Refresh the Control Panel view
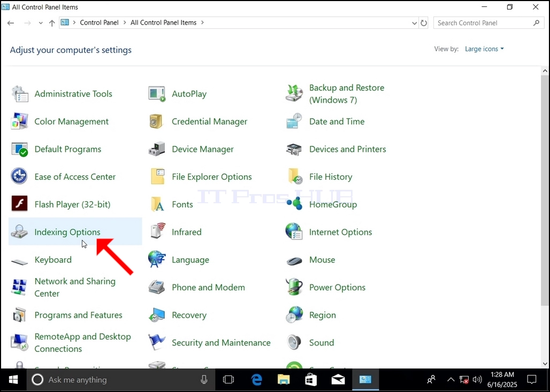This screenshot has width=550, height=392. tap(424, 23)
